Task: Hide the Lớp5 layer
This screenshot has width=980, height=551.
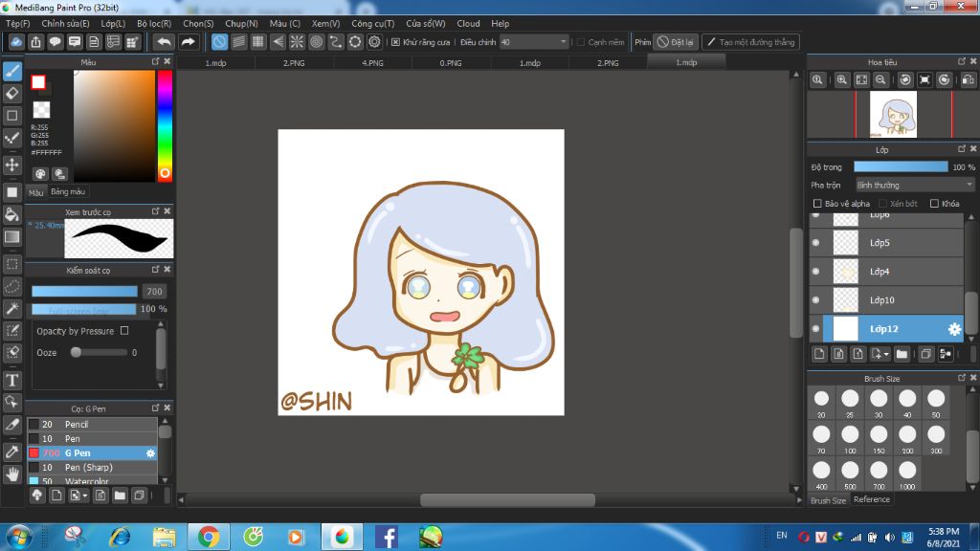Action: (815, 242)
